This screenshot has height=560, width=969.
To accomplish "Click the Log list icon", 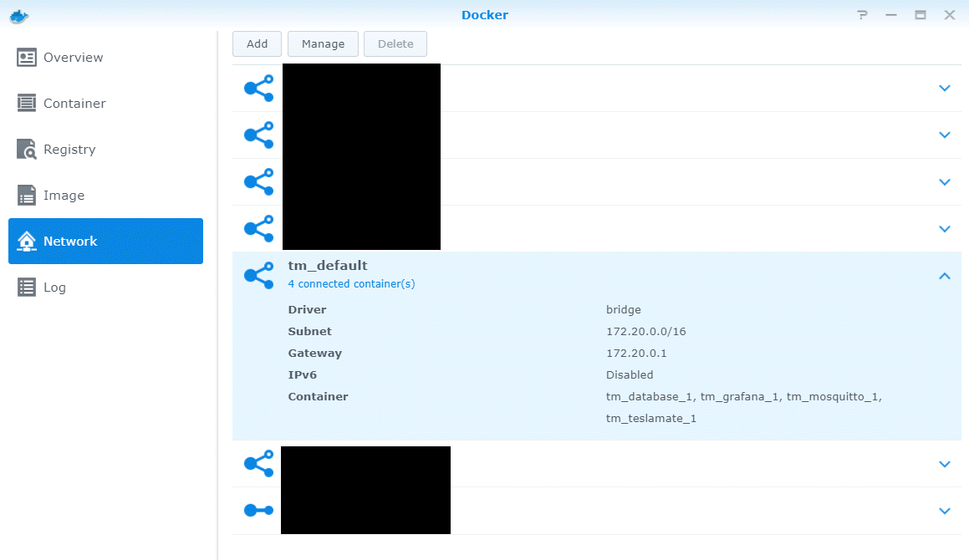I will tap(27, 288).
